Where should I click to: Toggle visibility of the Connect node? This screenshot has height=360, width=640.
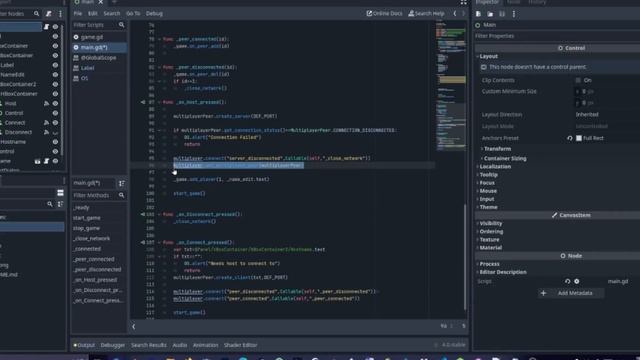coord(55,123)
